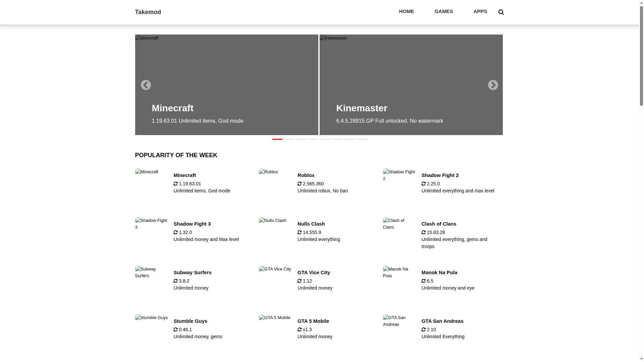Viewport: 644px width, 362px height.
Task: Click Manok Na Pula version 6.5
Action: [x=430, y=281]
